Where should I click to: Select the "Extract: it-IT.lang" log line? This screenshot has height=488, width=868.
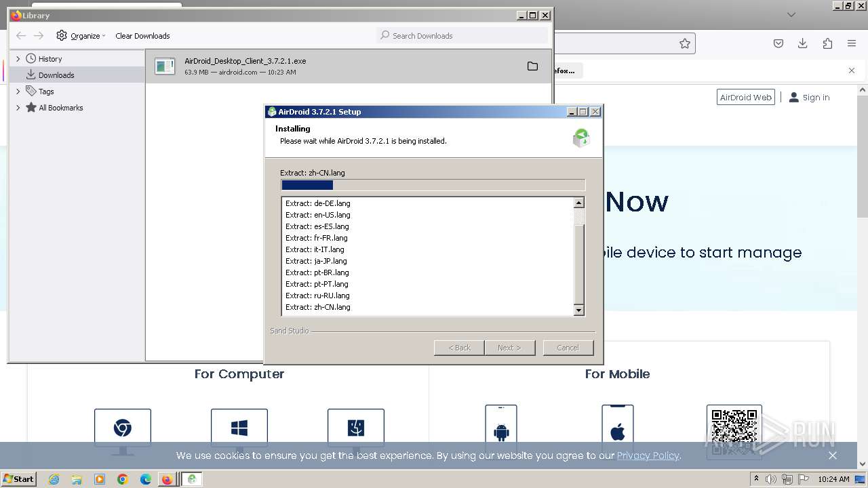pyautogui.click(x=315, y=249)
